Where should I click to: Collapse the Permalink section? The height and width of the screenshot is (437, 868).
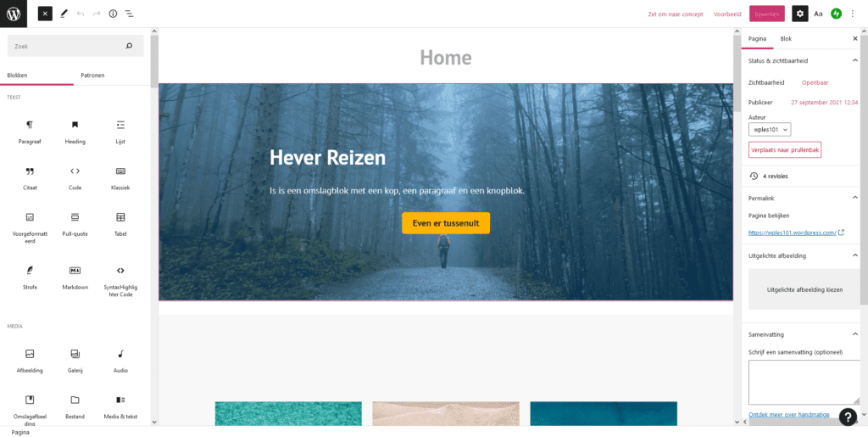coord(855,198)
